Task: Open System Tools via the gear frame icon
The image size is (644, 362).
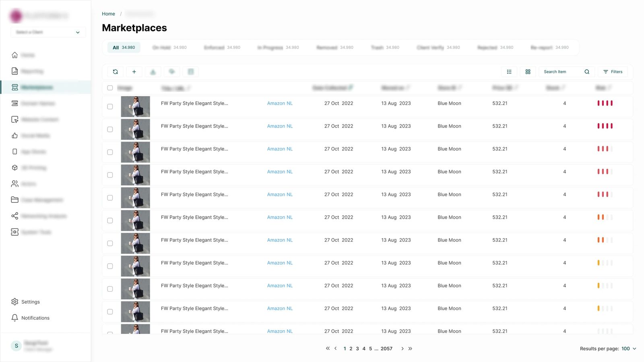Action: [x=15, y=232]
